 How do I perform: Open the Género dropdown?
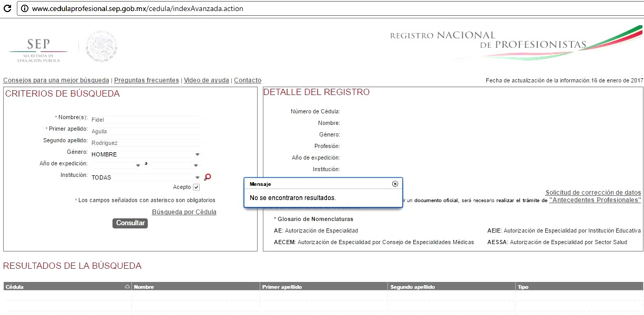pyautogui.click(x=146, y=154)
